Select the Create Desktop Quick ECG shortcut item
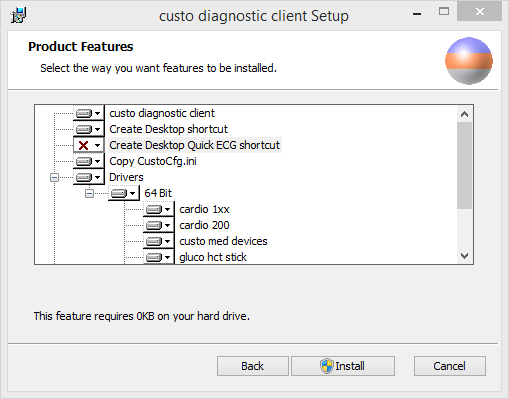Image resolution: width=509 pixels, height=399 pixels. coord(195,145)
